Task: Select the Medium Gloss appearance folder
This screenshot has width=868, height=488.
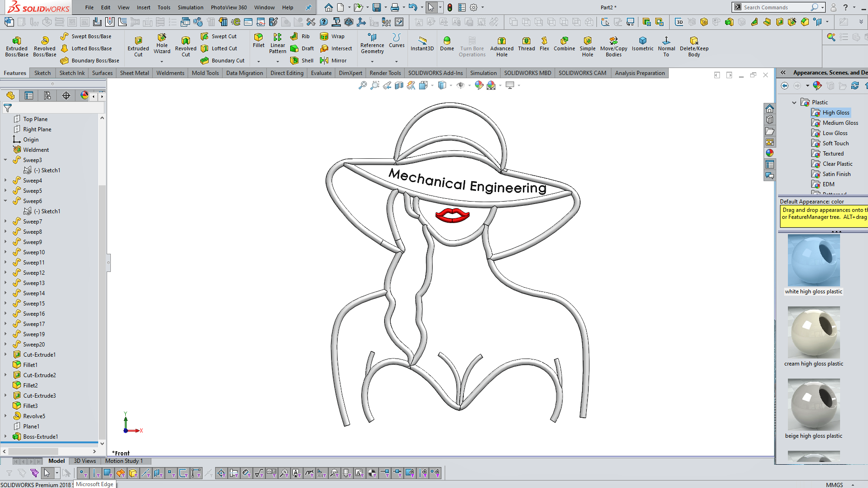Action: [840, 123]
